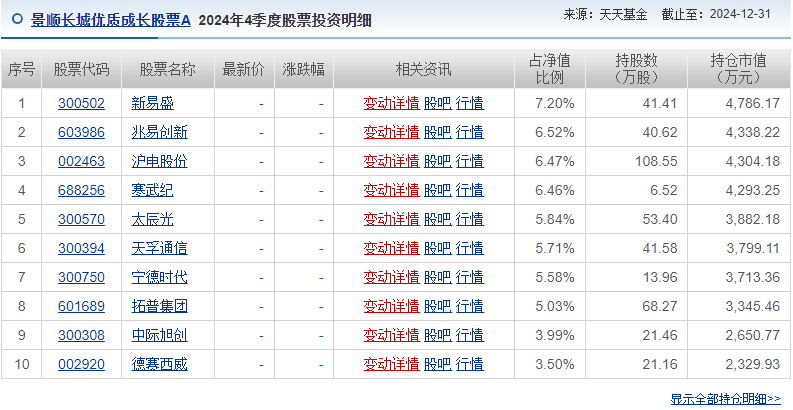Viewport: 793px width, 410px height.
Task: View 变动详情 for 太辰光
Action: pos(391,219)
